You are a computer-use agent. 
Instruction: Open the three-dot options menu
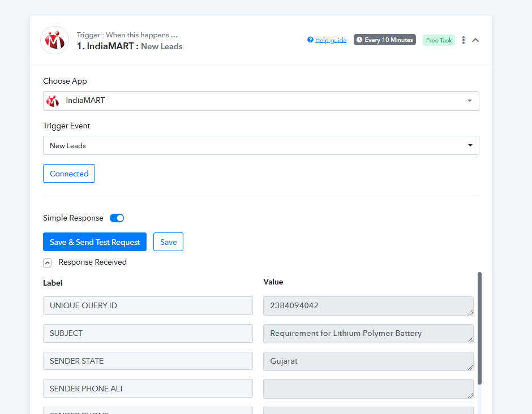click(x=464, y=40)
